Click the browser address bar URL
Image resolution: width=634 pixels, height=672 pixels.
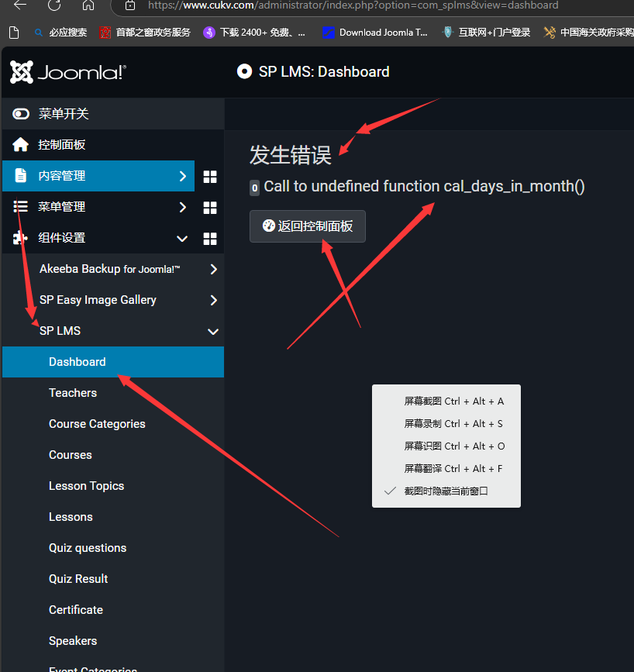tap(353, 5)
